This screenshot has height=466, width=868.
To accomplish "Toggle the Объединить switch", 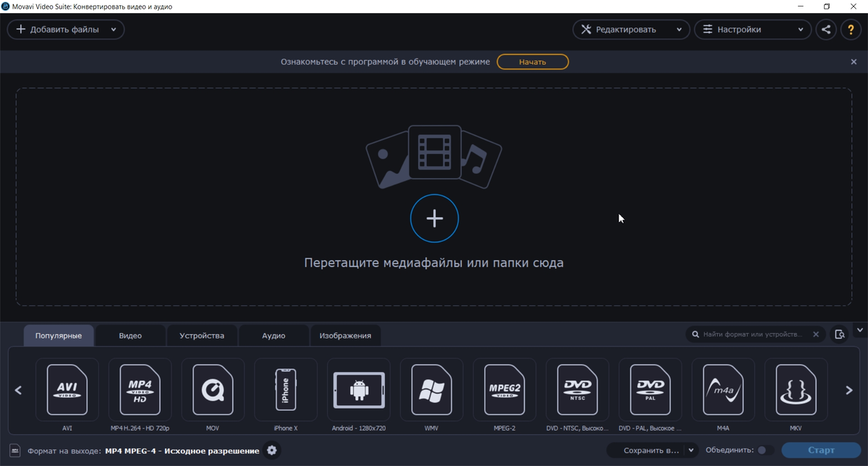I will pos(765,449).
